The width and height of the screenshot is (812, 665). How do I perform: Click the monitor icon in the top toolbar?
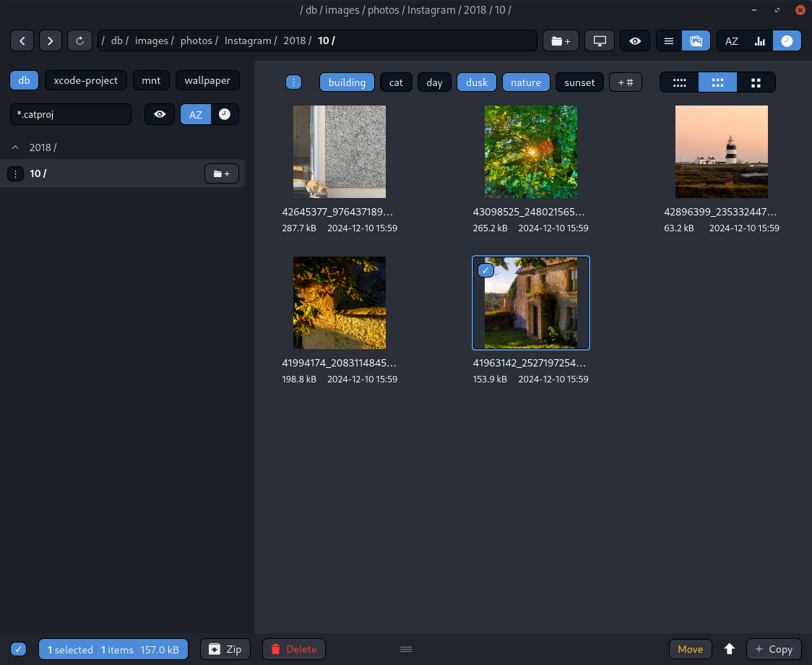[600, 41]
